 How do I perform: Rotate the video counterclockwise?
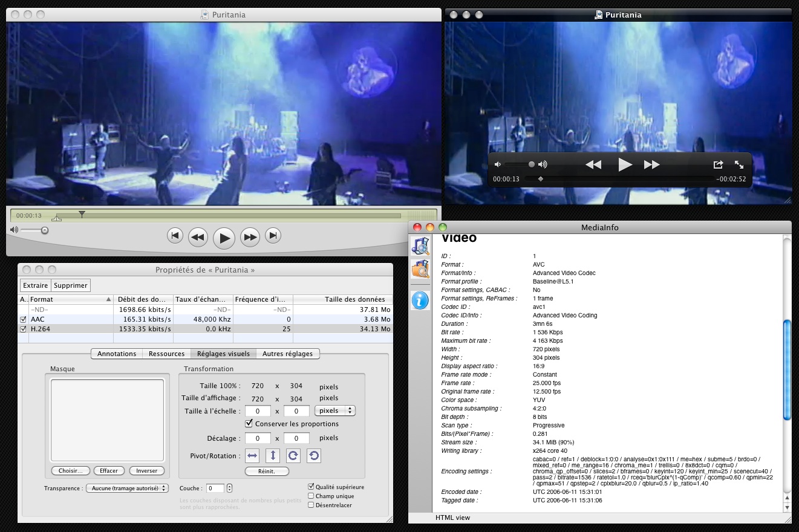pos(313,456)
